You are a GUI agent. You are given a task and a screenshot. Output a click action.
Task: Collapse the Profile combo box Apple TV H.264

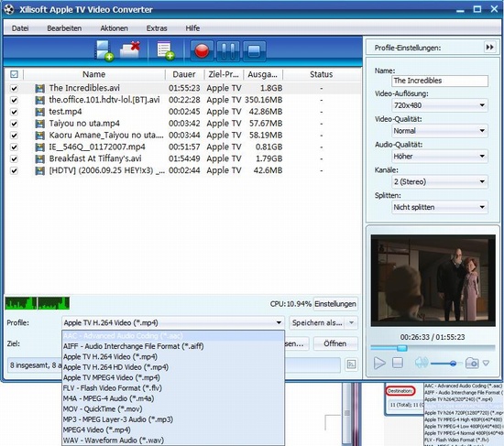pyautogui.click(x=173, y=322)
